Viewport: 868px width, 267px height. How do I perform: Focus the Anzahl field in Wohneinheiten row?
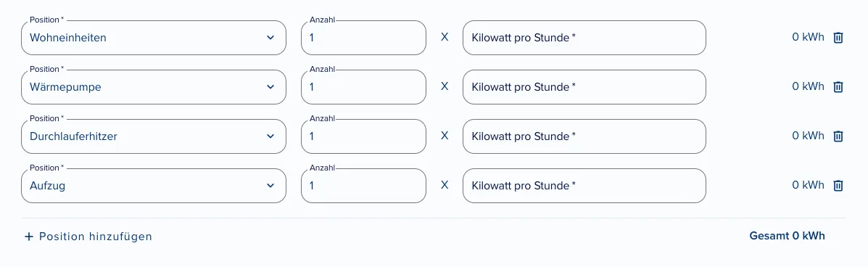[x=364, y=38]
